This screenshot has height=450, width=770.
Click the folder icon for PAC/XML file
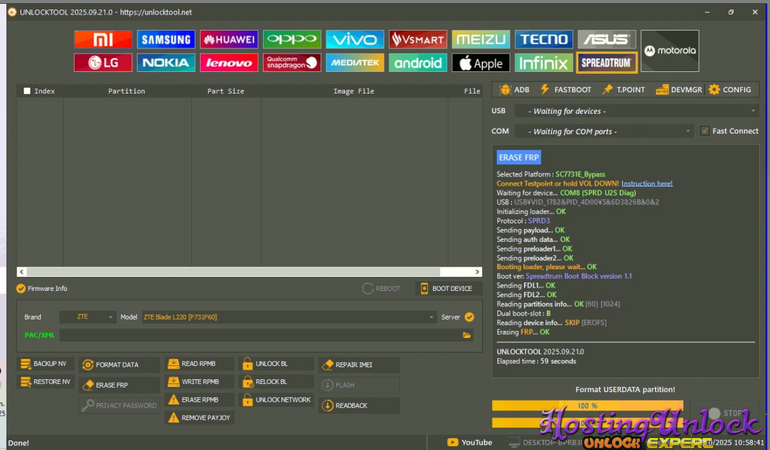pyautogui.click(x=467, y=335)
